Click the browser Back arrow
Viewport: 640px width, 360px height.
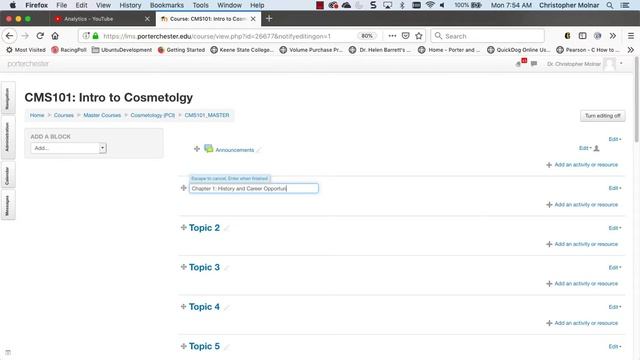pyautogui.click(x=9, y=36)
